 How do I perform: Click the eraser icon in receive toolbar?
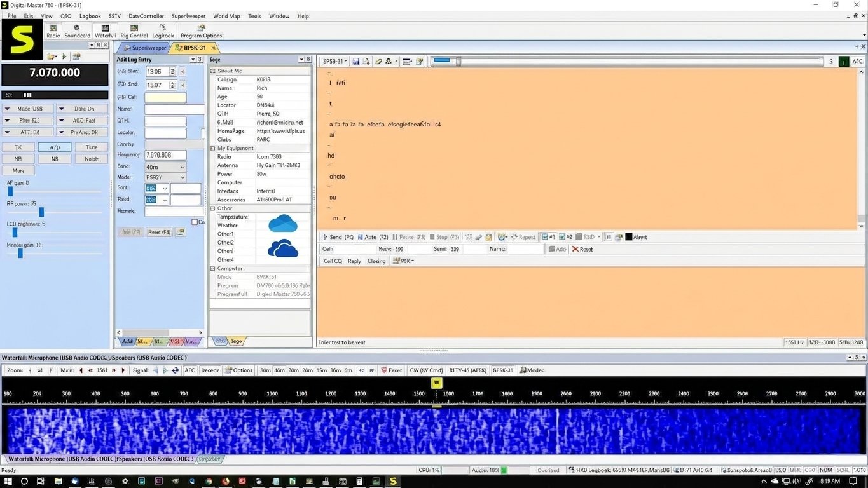tap(379, 62)
